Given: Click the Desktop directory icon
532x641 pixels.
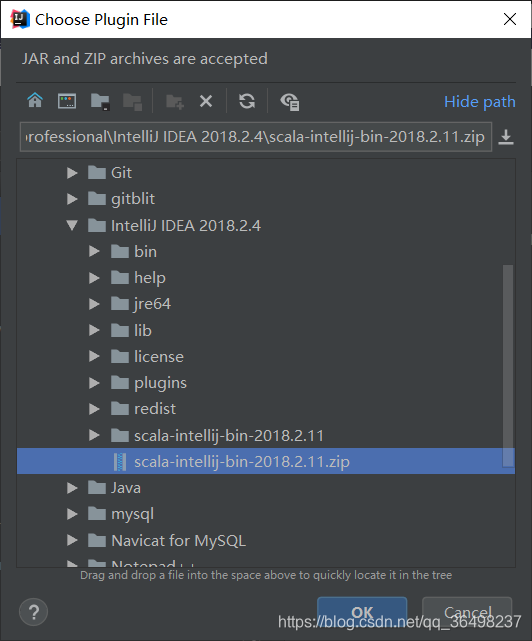Looking at the screenshot, I should 67,101.
